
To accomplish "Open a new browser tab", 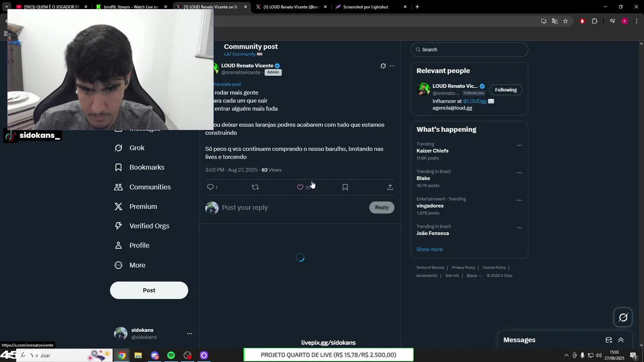I will coord(417,7).
